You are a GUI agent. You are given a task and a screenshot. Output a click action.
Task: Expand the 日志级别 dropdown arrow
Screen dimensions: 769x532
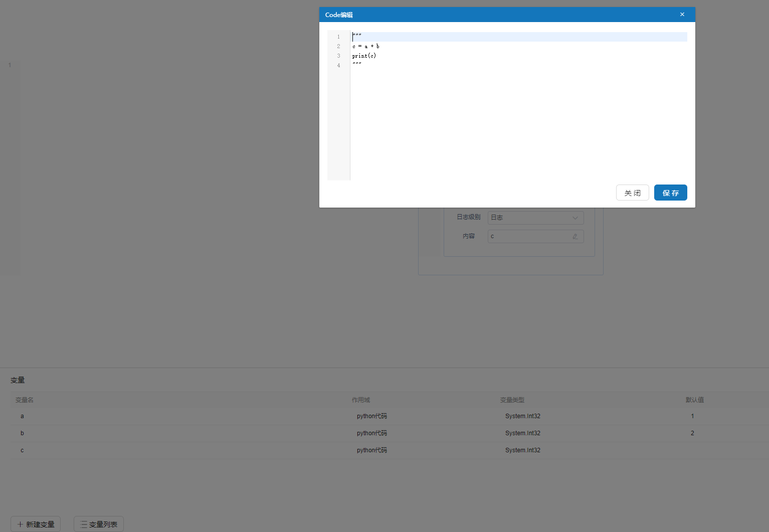coord(575,218)
